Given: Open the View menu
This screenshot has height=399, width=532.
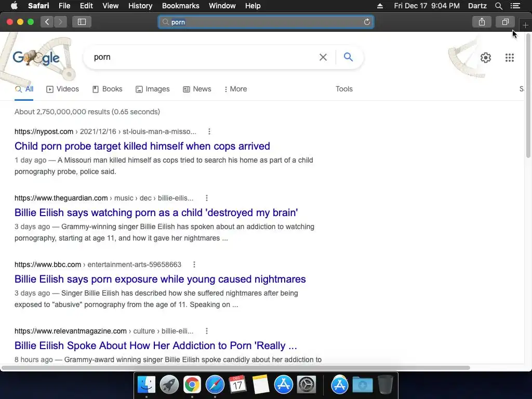Looking at the screenshot, I should coord(110,6).
